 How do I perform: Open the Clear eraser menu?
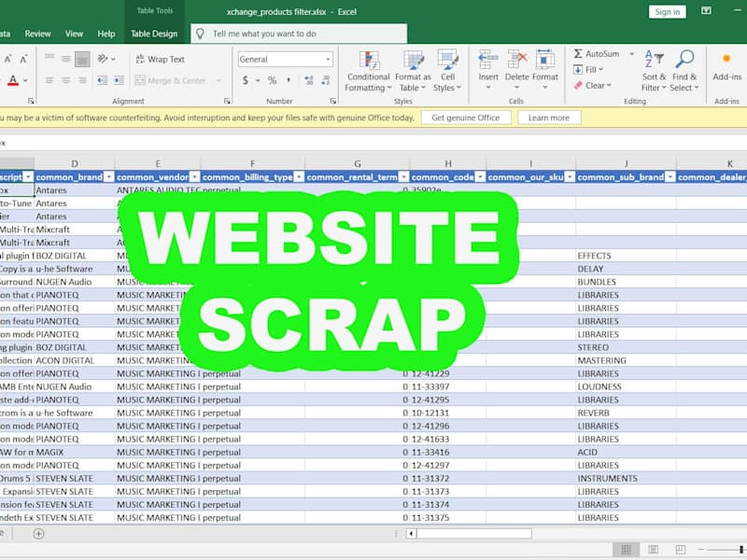[x=593, y=86]
